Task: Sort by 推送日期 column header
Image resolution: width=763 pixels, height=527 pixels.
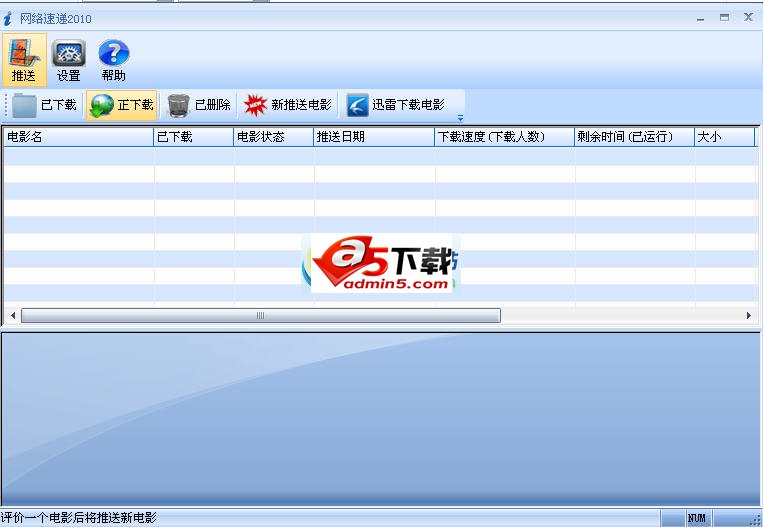Action: pyautogui.click(x=374, y=137)
